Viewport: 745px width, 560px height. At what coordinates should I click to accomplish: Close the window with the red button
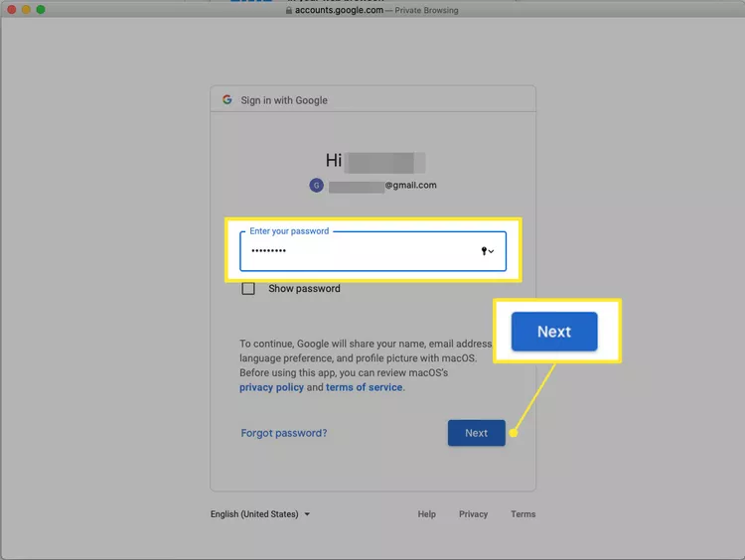tap(11, 10)
